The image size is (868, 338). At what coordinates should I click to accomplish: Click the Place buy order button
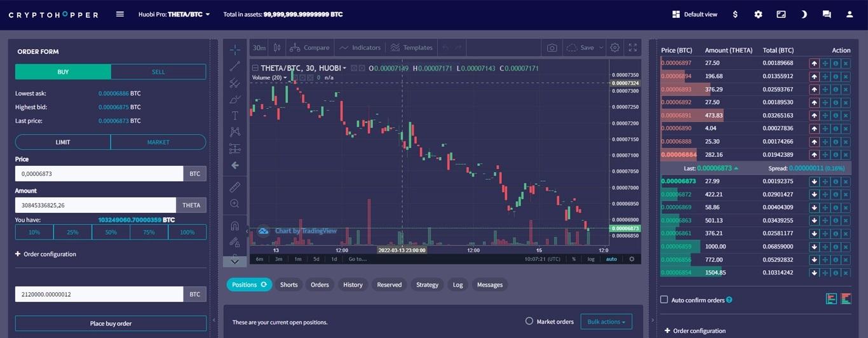coord(111,323)
